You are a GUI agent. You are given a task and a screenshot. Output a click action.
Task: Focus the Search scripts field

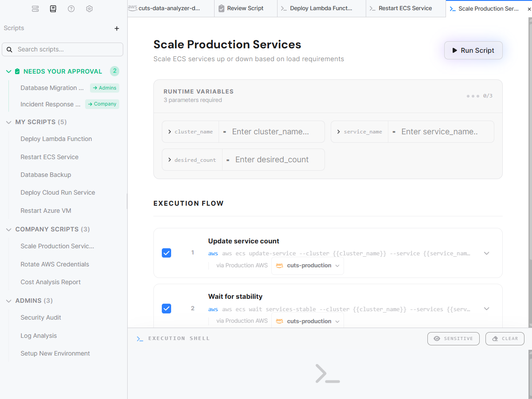(x=63, y=49)
